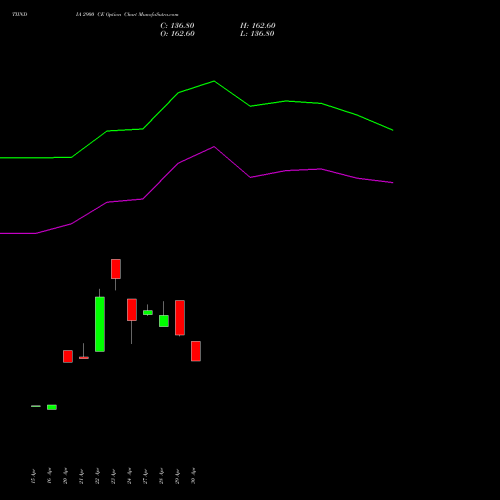Click the 30 Apr date label
The image size is (500, 500).
click(x=193, y=476)
